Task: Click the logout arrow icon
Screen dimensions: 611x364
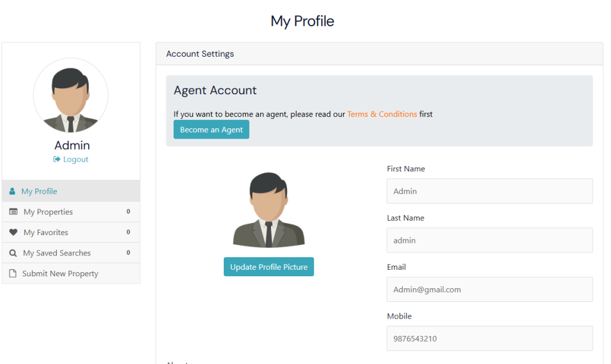Action: (57, 159)
